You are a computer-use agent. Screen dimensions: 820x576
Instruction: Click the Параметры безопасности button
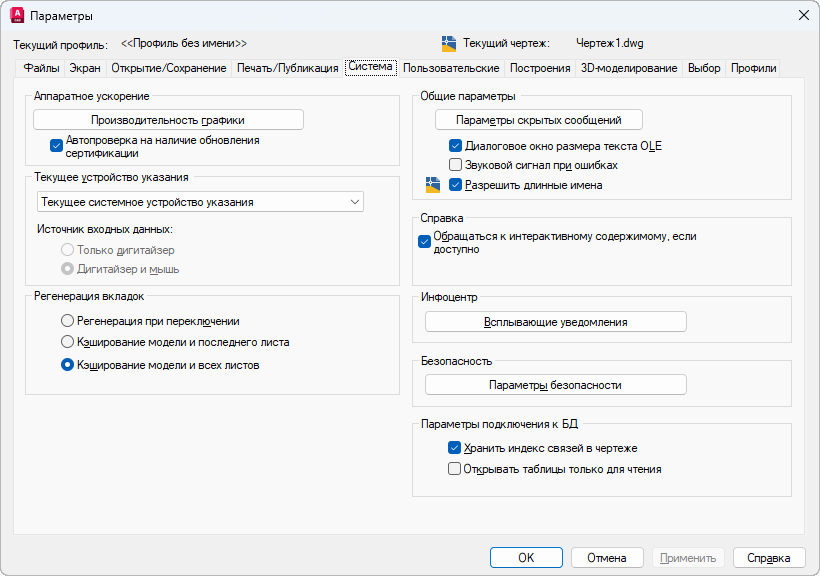point(555,385)
